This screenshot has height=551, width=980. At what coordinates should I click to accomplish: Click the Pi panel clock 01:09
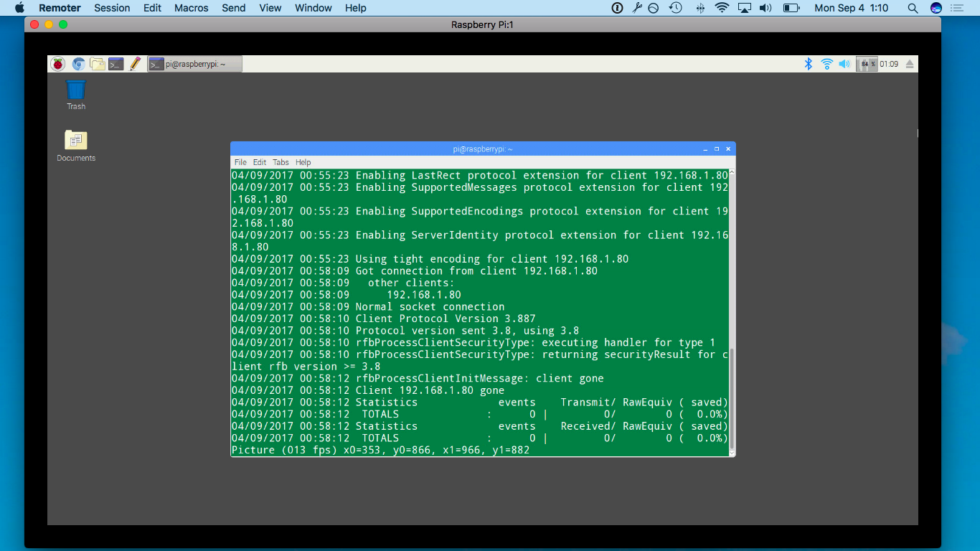click(x=889, y=64)
